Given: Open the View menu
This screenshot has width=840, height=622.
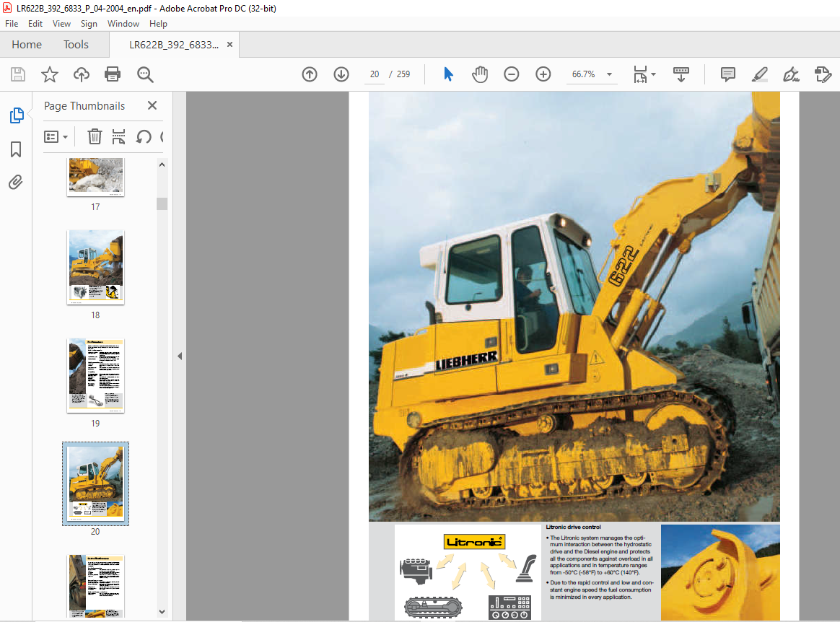Looking at the screenshot, I should point(61,24).
